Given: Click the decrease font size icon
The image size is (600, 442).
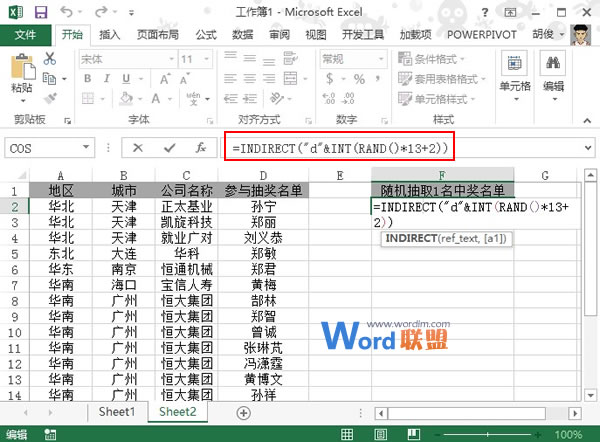Looking at the screenshot, I should 184,79.
